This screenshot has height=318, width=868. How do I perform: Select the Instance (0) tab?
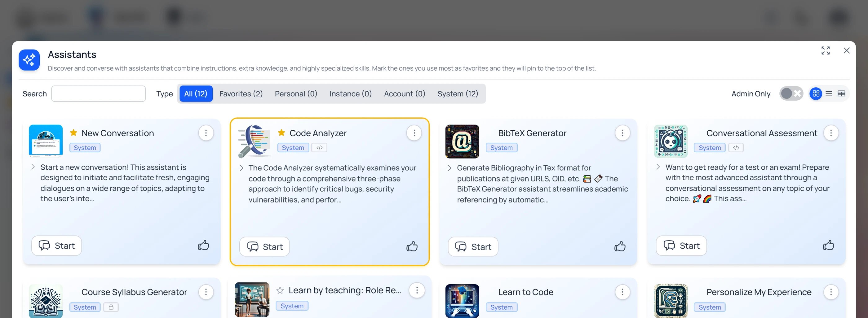click(x=350, y=94)
